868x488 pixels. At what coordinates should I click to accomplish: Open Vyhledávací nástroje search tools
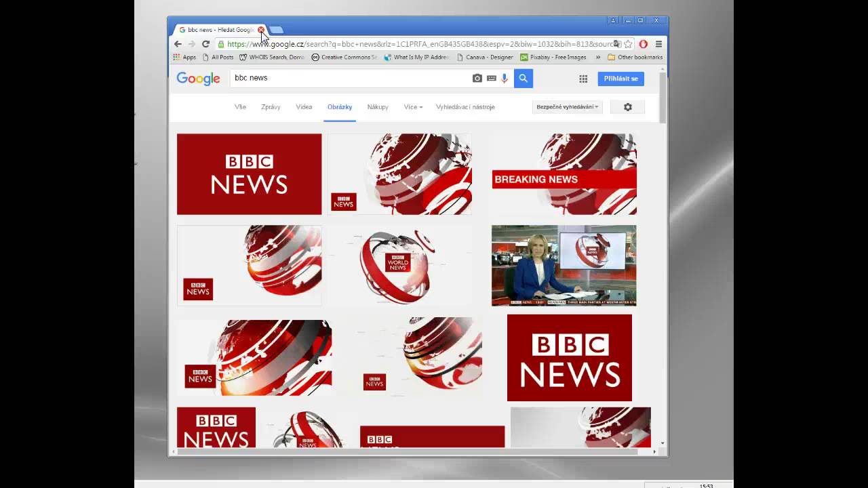point(465,107)
